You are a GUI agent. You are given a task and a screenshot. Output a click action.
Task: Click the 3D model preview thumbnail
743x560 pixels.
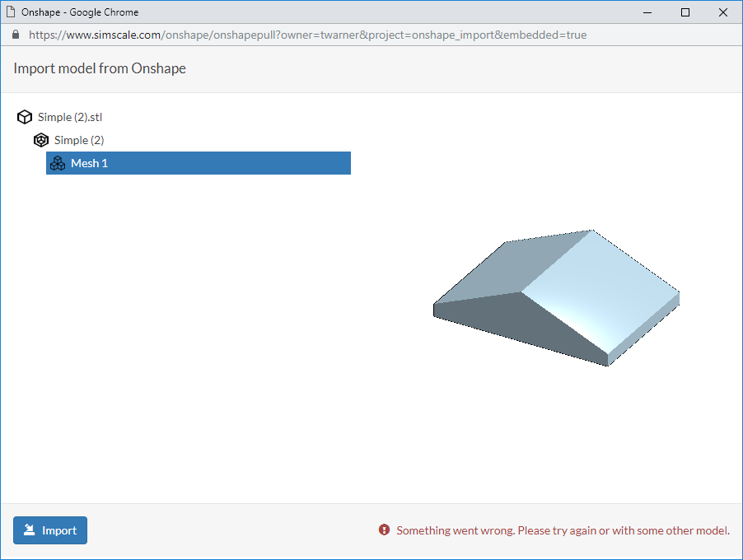pyautogui.click(x=556, y=298)
